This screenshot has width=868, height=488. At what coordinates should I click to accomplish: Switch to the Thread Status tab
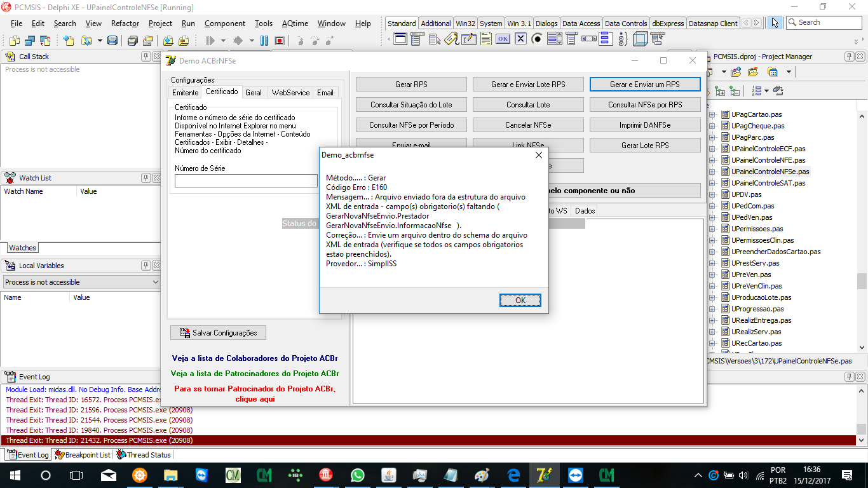pos(144,455)
